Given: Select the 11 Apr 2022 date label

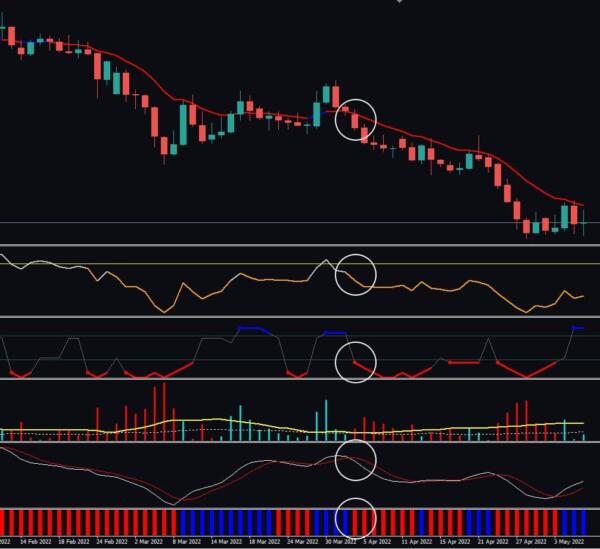Looking at the screenshot, I should tap(417, 542).
